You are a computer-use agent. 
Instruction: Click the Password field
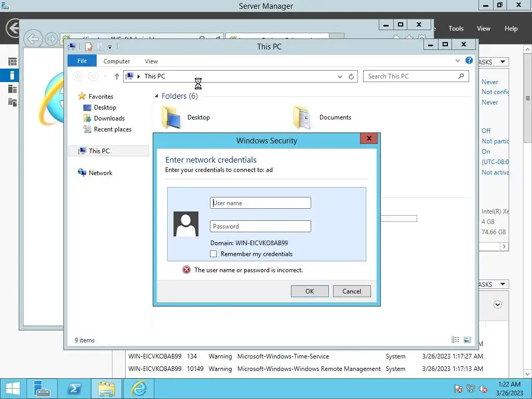tap(260, 227)
